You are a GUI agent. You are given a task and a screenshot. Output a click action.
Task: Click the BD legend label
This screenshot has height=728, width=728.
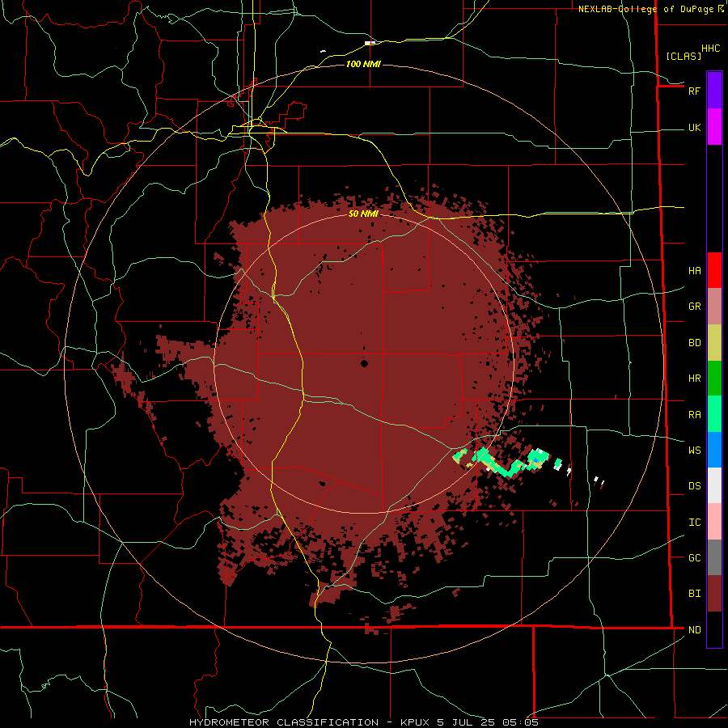tap(694, 343)
